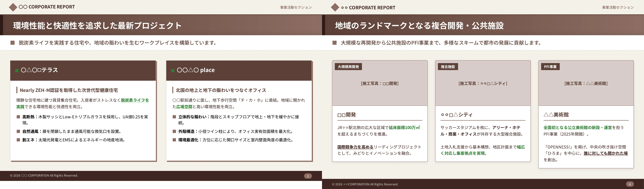Click the diamond logo on slide 3

point(13,7)
